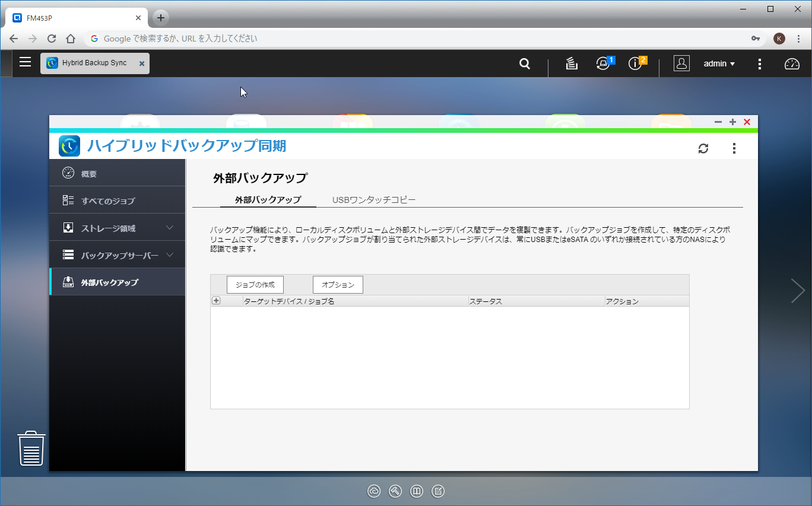812x506 pixels.
Task: Open the QTS main hamburger menu
Action: tap(25, 62)
